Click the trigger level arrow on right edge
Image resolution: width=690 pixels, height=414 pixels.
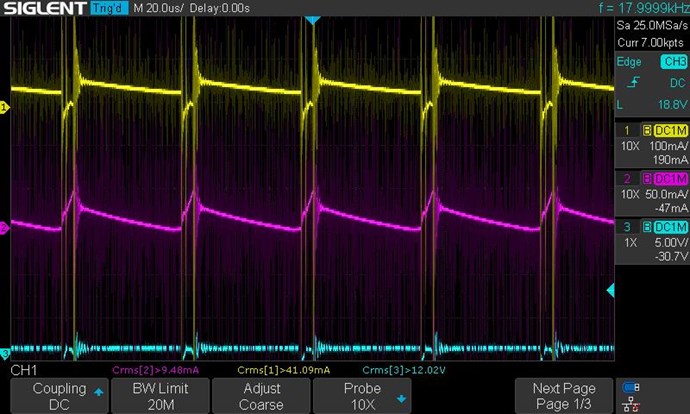(610, 290)
